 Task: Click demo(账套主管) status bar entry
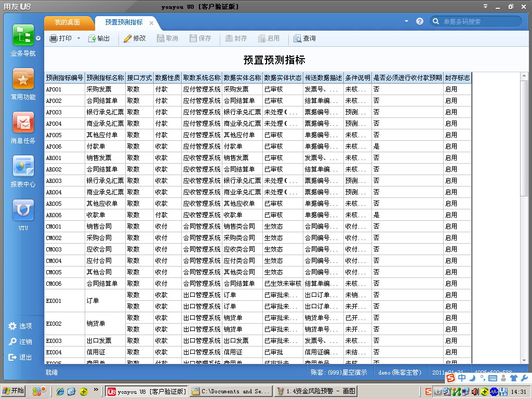click(x=400, y=372)
